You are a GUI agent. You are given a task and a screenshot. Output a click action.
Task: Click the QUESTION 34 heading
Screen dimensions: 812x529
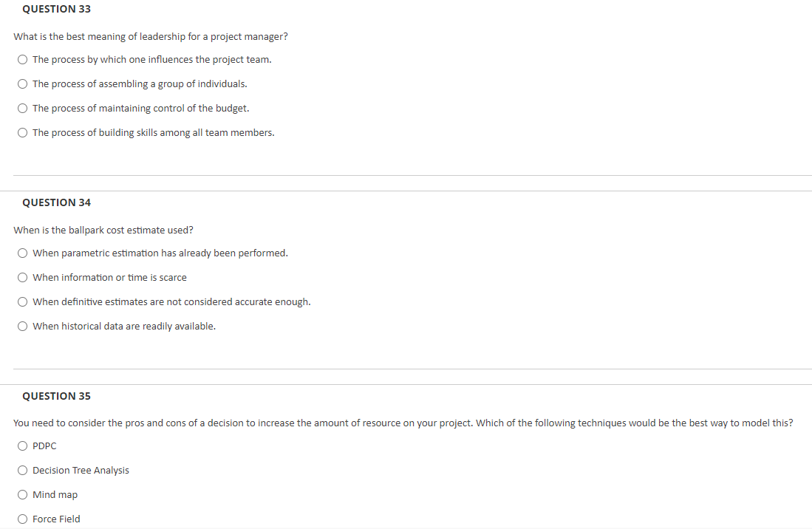56,202
